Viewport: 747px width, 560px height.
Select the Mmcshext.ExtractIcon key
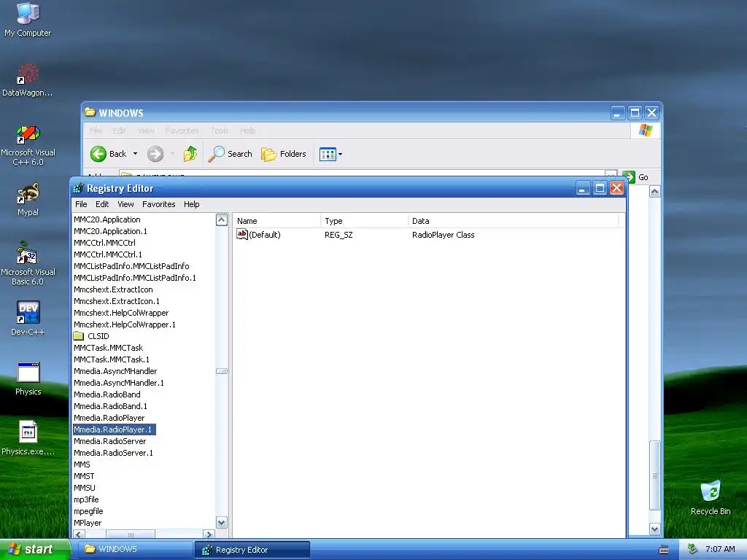click(x=113, y=289)
